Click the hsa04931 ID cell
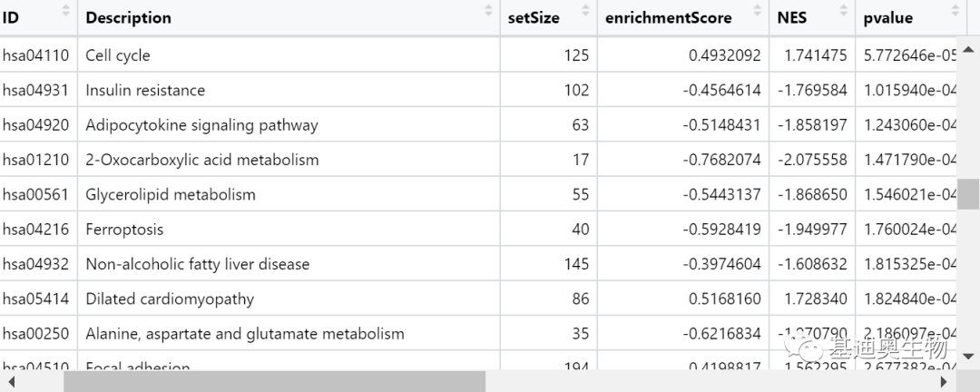The width and height of the screenshot is (980, 392). point(35,90)
